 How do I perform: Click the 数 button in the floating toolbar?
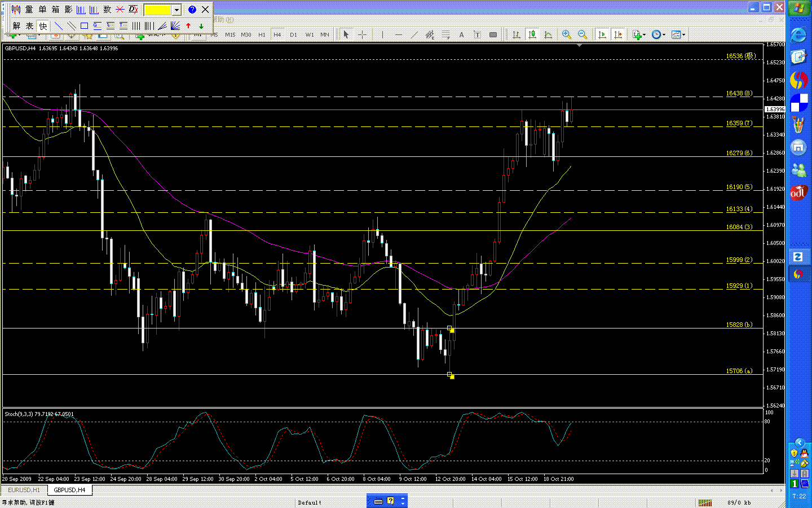coord(107,10)
